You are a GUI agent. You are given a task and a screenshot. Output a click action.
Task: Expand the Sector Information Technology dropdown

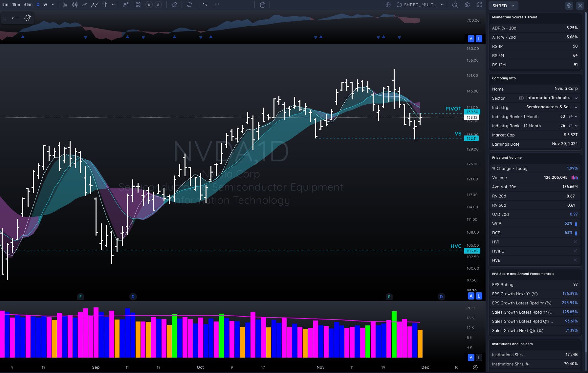click(x=576, y=98)
